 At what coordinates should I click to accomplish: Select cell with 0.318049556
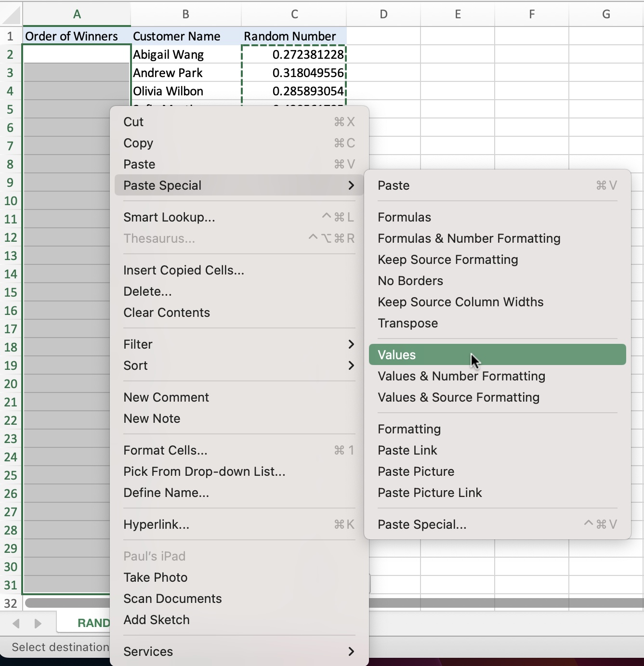click(294, 73)
